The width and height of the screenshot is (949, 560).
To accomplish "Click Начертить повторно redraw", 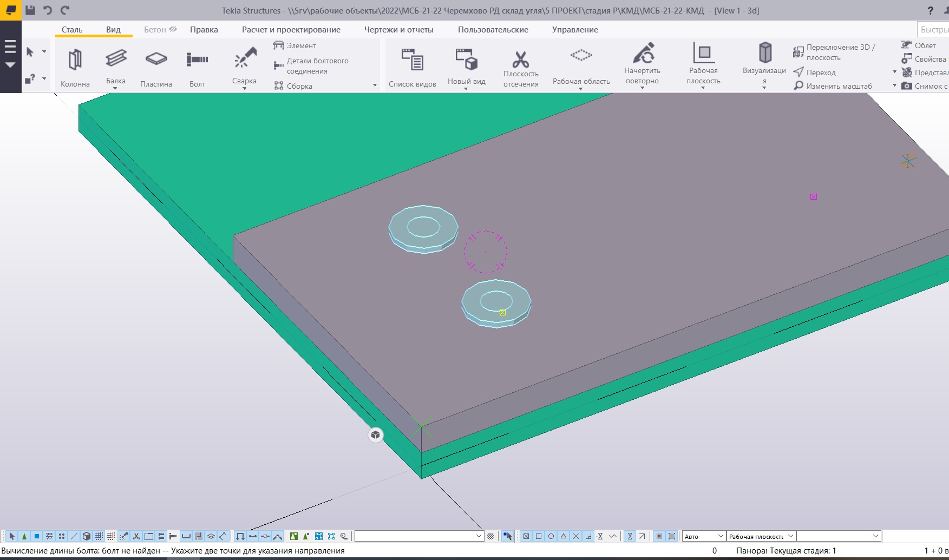I will [642, 65].
